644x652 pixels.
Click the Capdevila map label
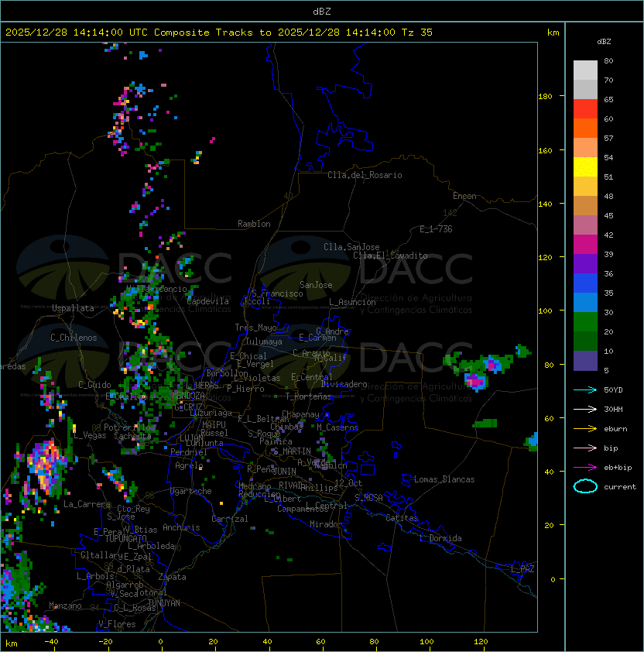207,301
